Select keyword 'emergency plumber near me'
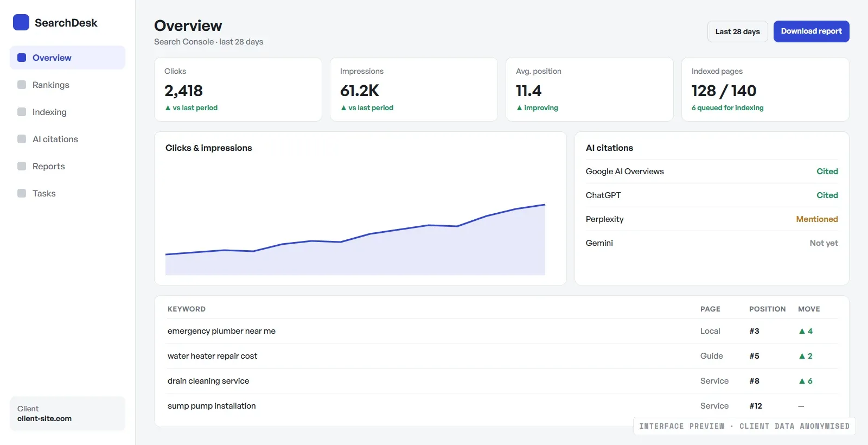Viewport: 868px width, 445px height. tap(221, 331)
